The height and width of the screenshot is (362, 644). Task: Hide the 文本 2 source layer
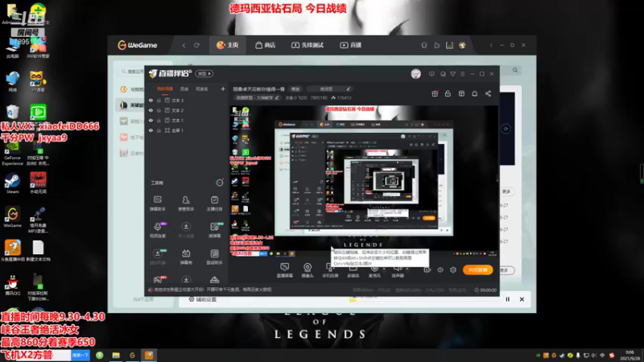(151, 110)
